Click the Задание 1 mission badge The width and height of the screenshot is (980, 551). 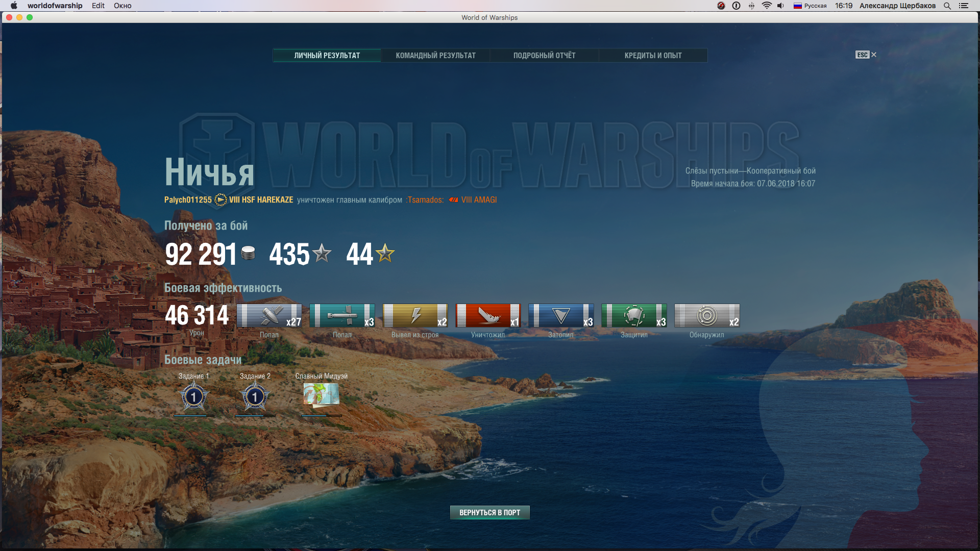click(x=193, y=396)
